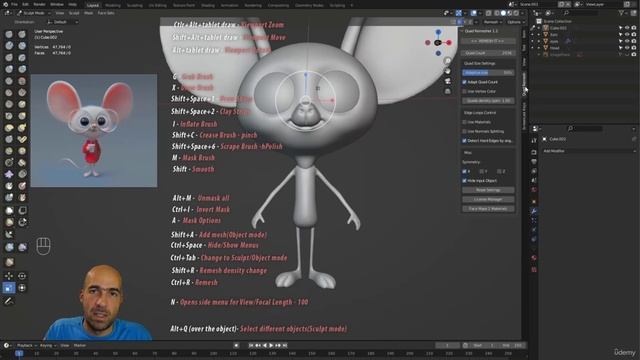The image size is (640, 360).
Task: Toggle Detect Hard Edges by angle checkbox
Action: (x=464, y=141)
